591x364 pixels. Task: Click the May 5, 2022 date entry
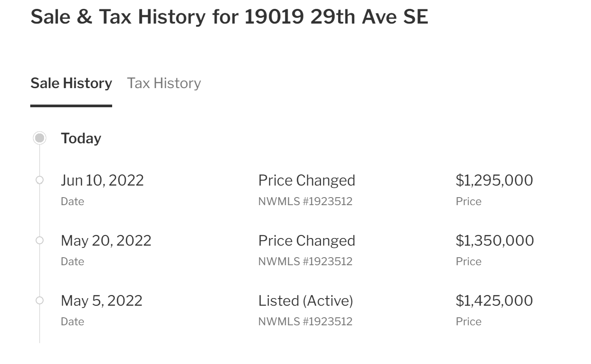[101, 300]
